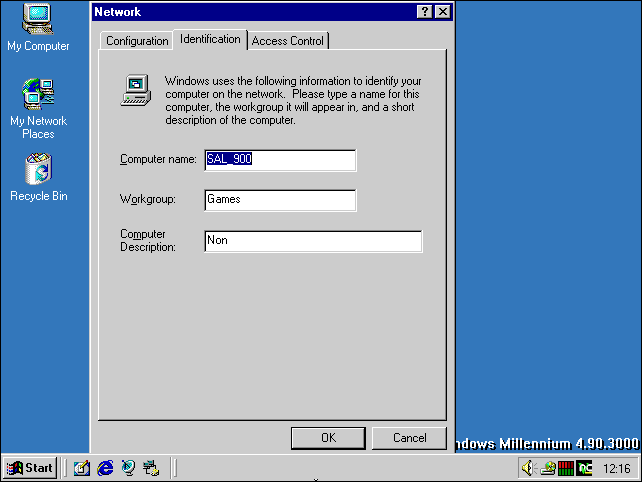Click the Windows Millennium 4.90.3000 desktop text
Image resolution: width=642 pixels, height=482 pixels.
click(x=547, y=444)
